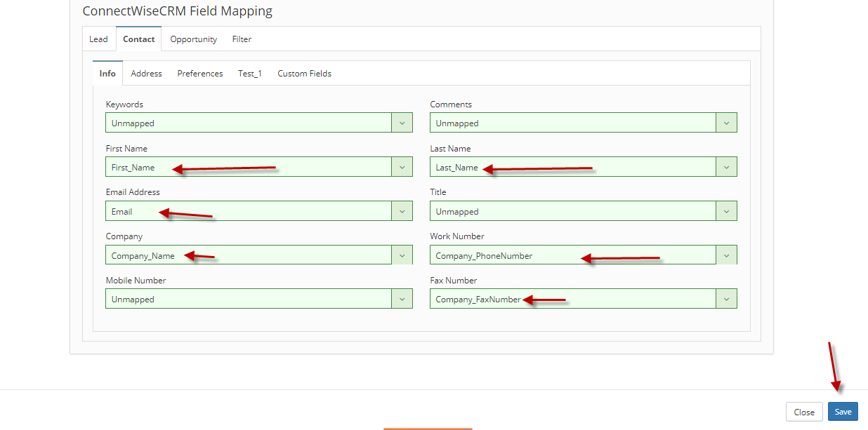Click the ConnectWiseCRM Field Mapping heading
This screenshot has height=430, width=868.
(x=177, y=11)
